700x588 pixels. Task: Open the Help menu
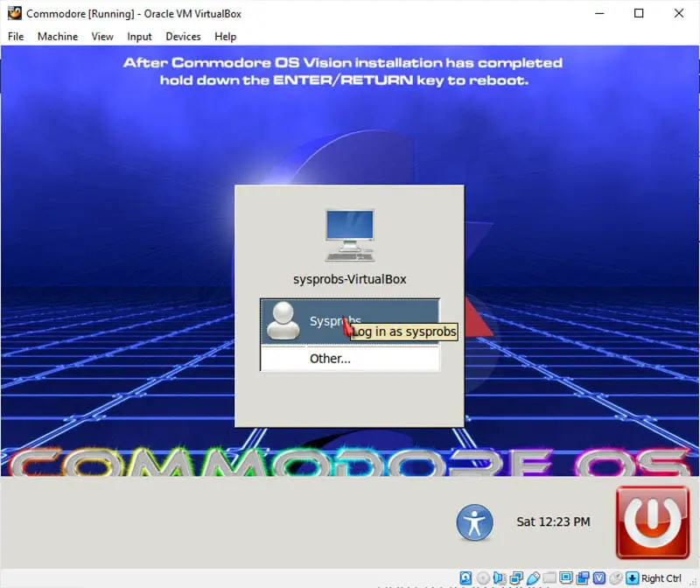tap(226, 37)
